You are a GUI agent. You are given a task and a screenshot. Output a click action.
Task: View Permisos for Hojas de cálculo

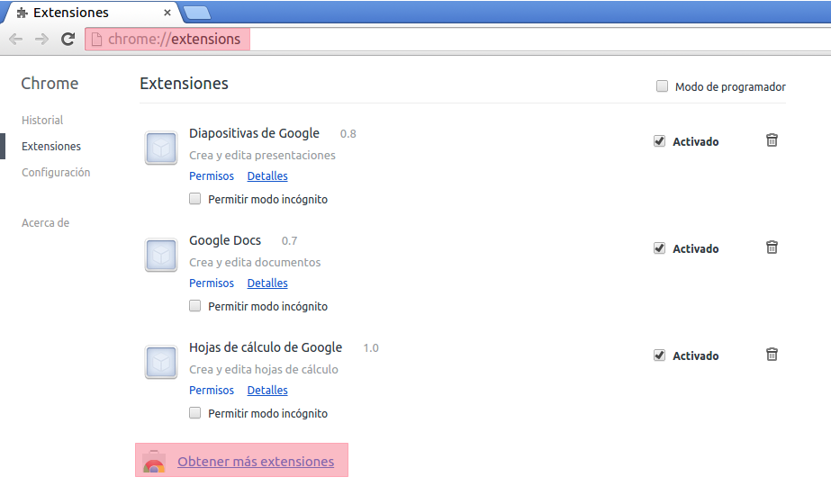[212, 390]
